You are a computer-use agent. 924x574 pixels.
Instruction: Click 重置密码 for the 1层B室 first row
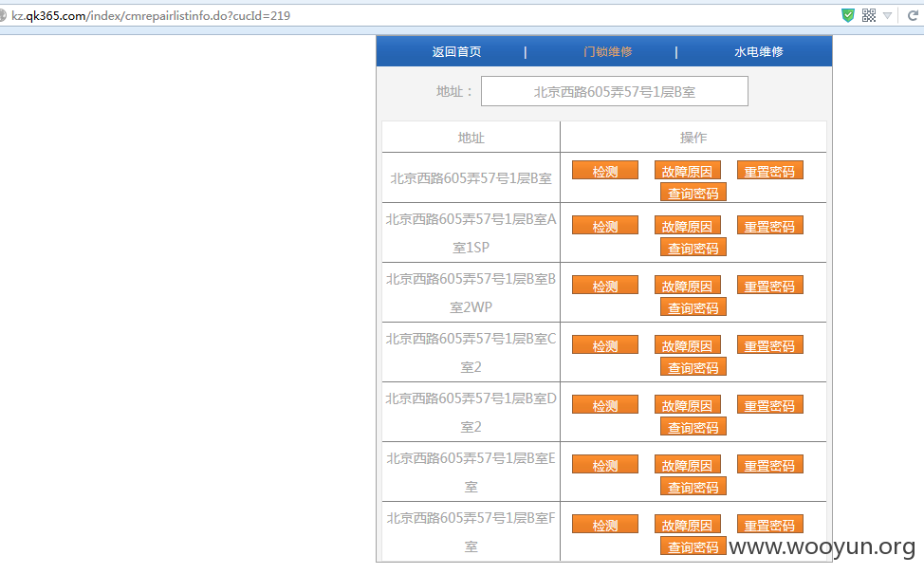[770, 171]
